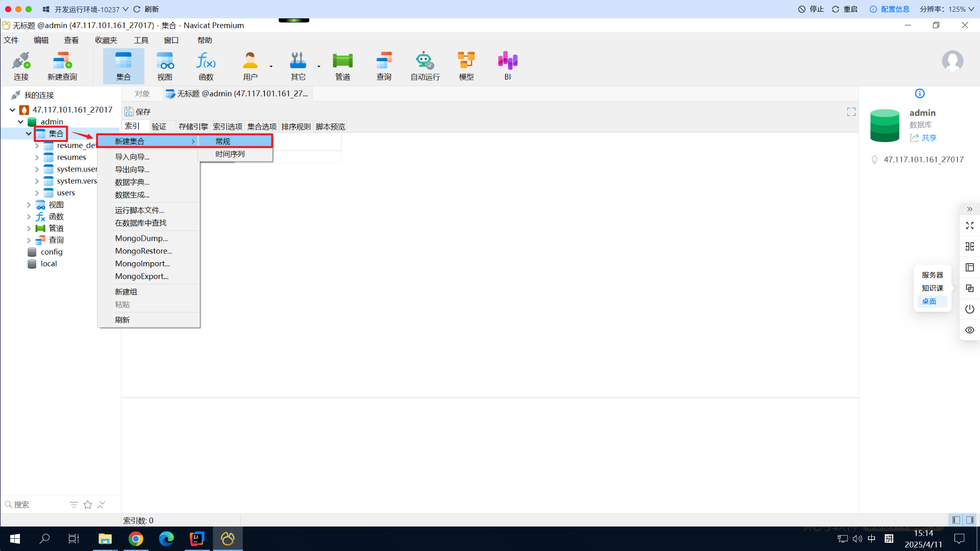Click the user avatar profile icon
Screen dimensions: 980x551
(x=952, y=61)
